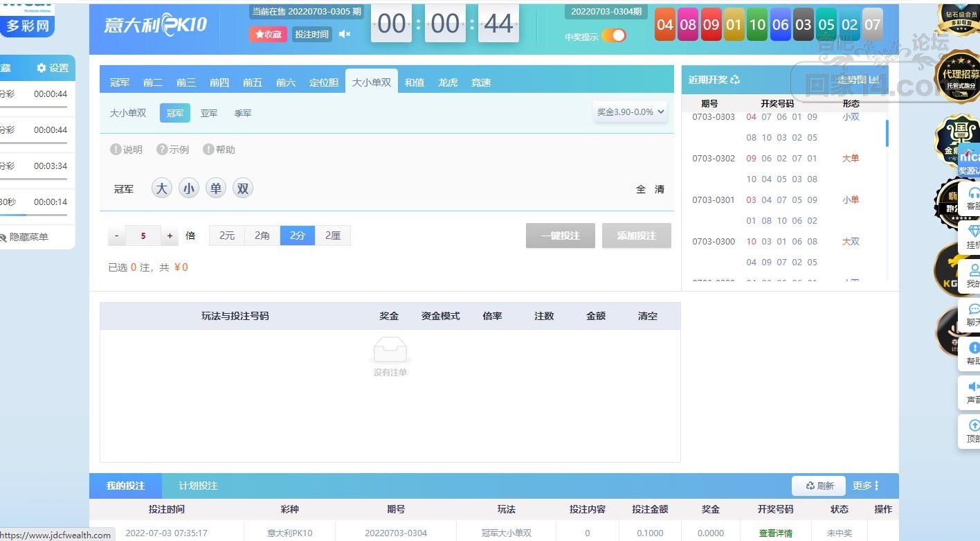This screenshot has width=980, height=541.
Task: Mute sound with the speaker icon
Action: click(x=345, y=34)
